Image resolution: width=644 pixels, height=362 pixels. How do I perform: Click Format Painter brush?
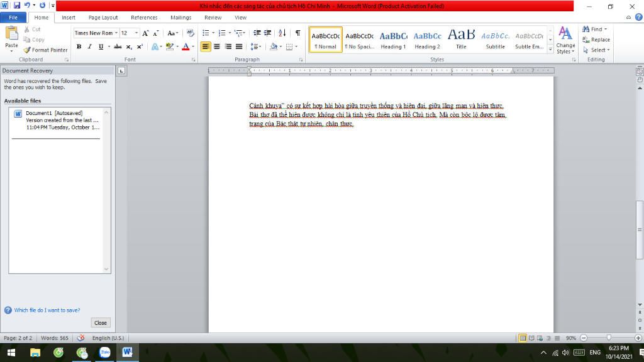coord(45,50)
